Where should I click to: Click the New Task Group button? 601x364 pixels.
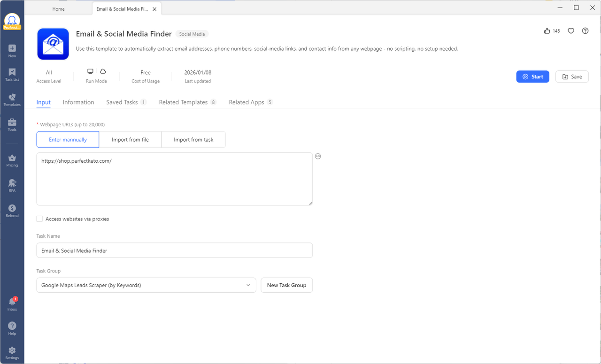(286, 285)
